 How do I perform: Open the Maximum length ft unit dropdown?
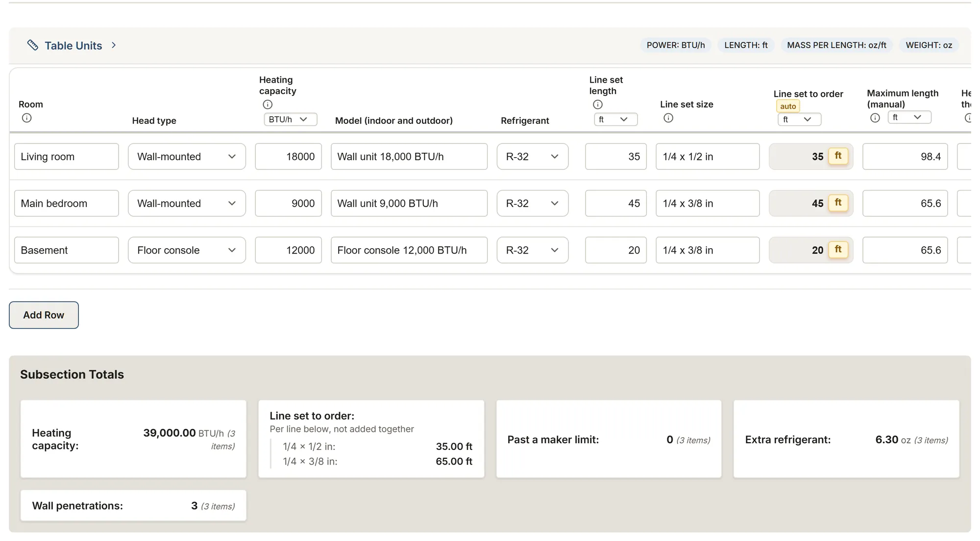coord(909,118)
